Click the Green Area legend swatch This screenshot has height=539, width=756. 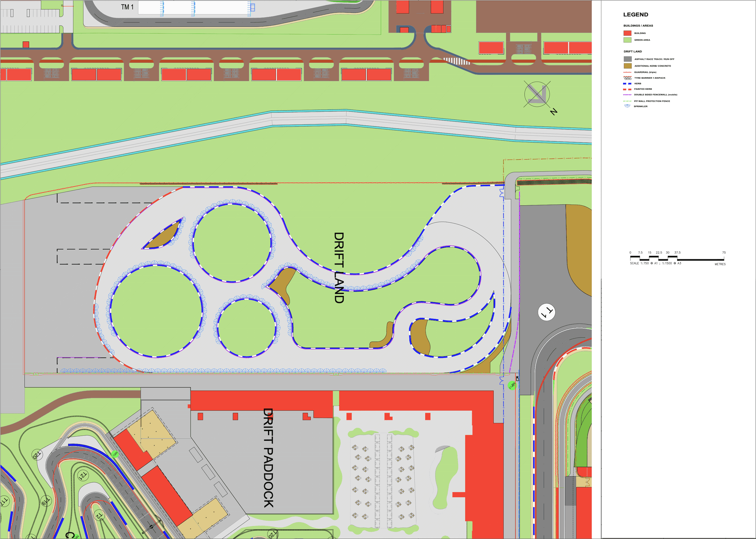point(628,40)
